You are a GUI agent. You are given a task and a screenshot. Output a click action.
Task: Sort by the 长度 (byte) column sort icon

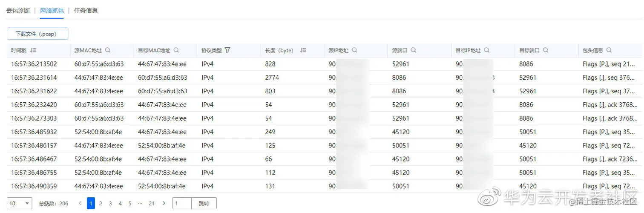point(303,50)
